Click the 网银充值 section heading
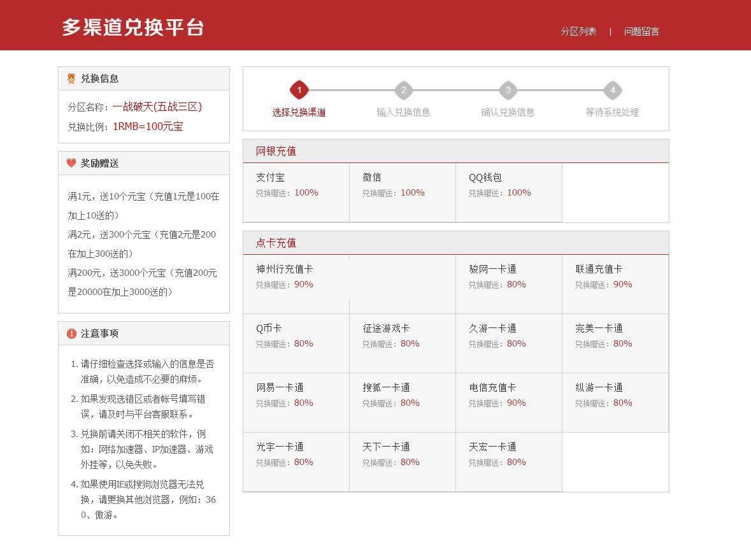Image resolution: width=751 pixels, height=560 pixels. coord(276,152)
